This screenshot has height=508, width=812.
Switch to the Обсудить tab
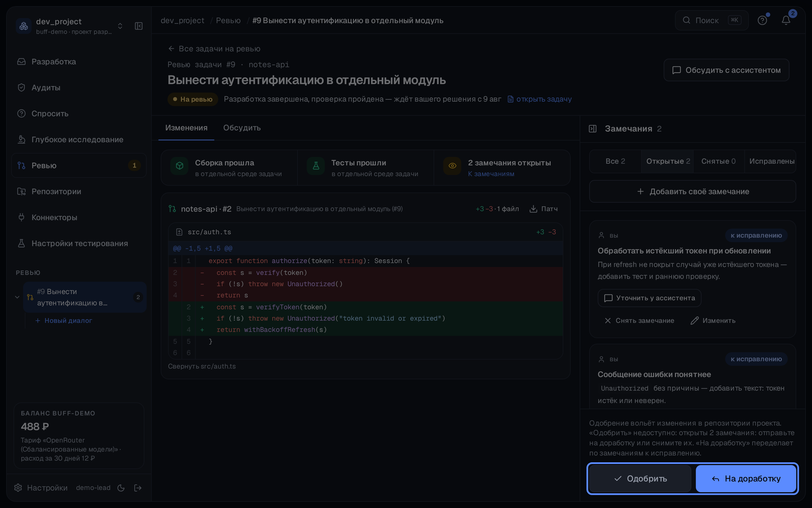click(242, 128)
